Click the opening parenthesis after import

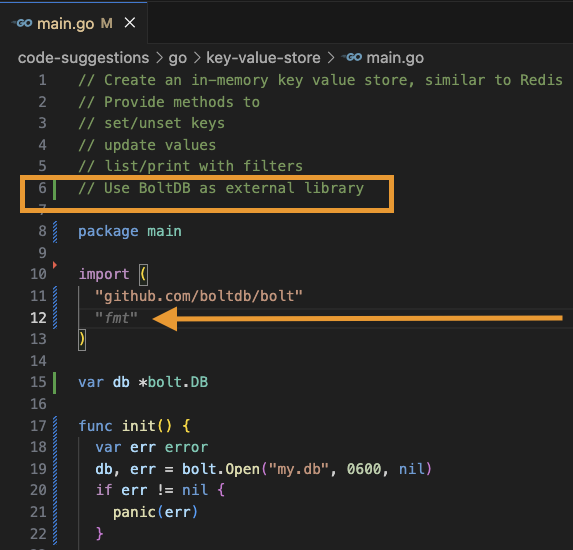pos(143,274)
